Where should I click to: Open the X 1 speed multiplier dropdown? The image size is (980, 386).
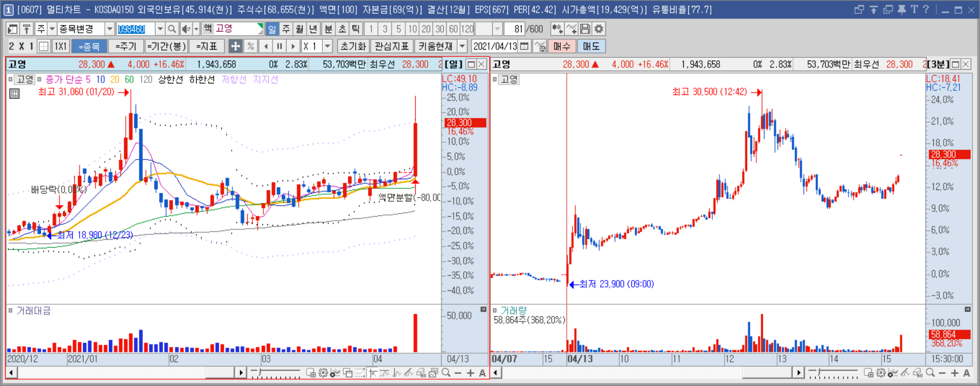tap(327, 46)
